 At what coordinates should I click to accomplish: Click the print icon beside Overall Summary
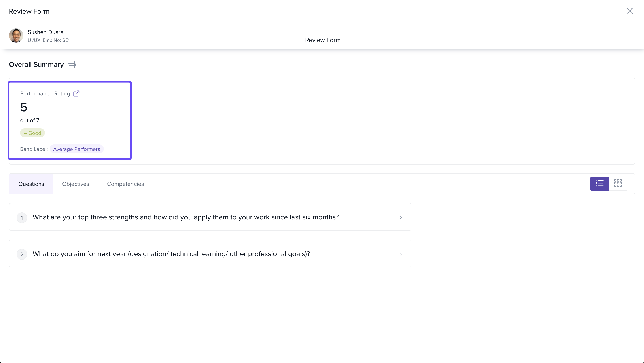72,64
